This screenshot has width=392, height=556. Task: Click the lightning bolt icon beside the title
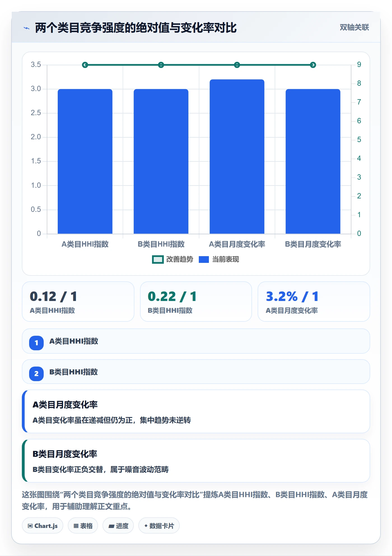click(x=27, y=28)
